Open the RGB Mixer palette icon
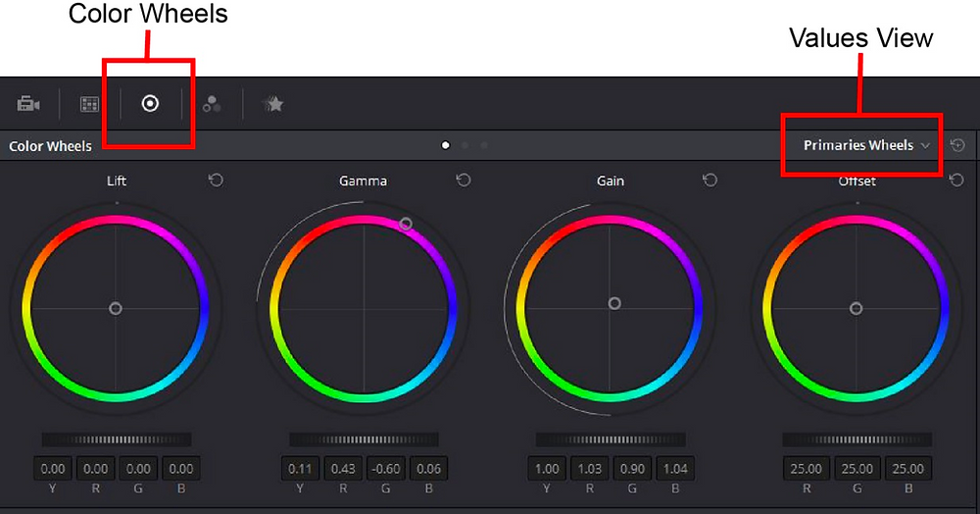 click(x=212, y=104)
